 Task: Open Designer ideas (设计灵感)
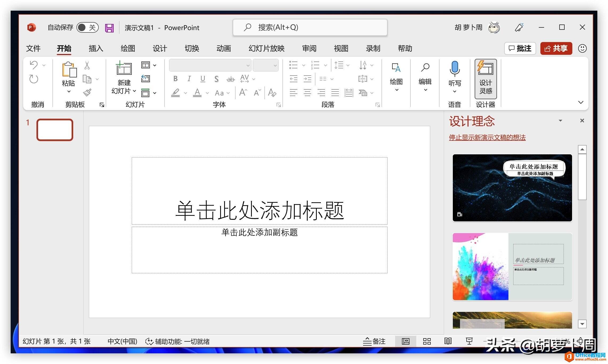pos(485,79)
